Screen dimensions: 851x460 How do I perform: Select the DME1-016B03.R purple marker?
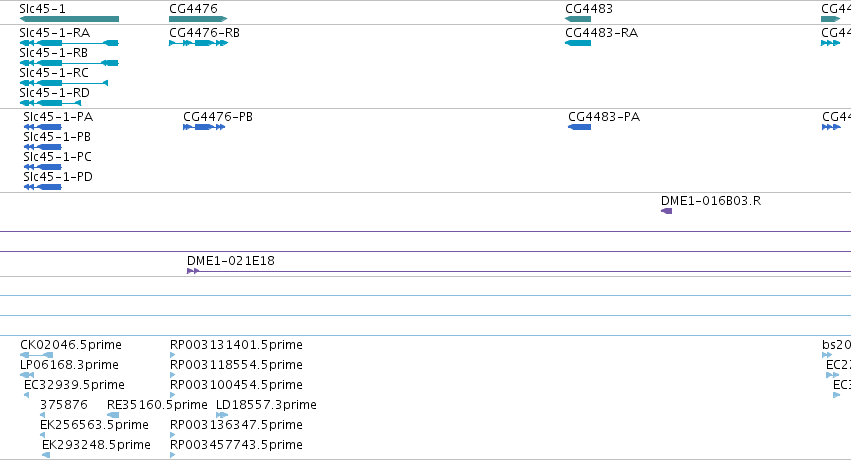(x=666, y=211)
